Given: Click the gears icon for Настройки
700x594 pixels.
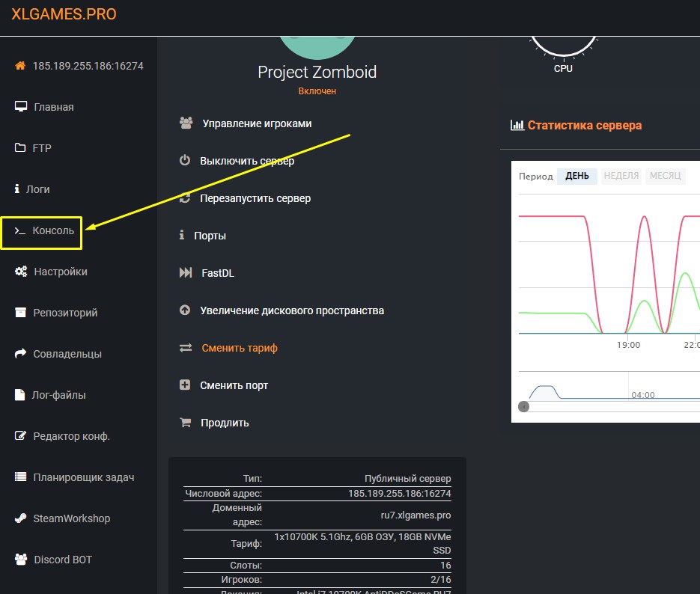Looking at the screenshot, I should (x=20, y=271).
